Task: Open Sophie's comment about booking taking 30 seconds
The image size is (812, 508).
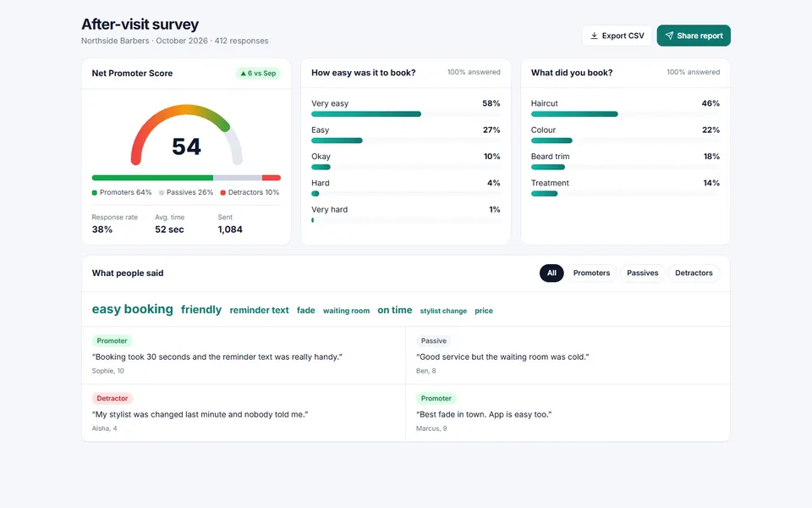Action: (x=244, y=356)
